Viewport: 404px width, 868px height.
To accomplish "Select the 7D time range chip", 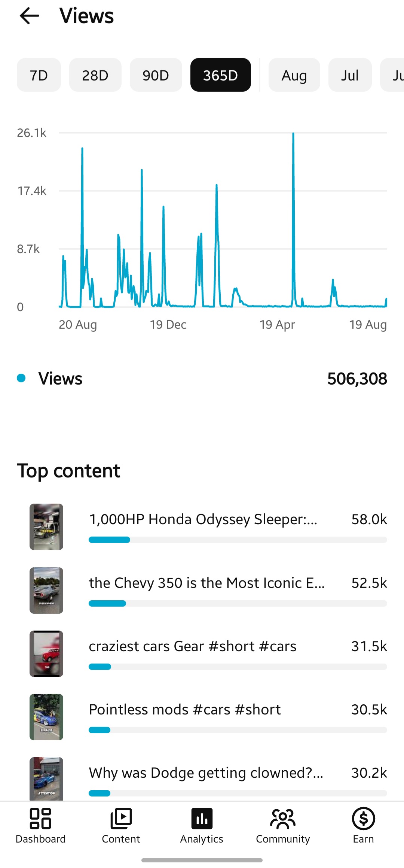I will [39, 75].
